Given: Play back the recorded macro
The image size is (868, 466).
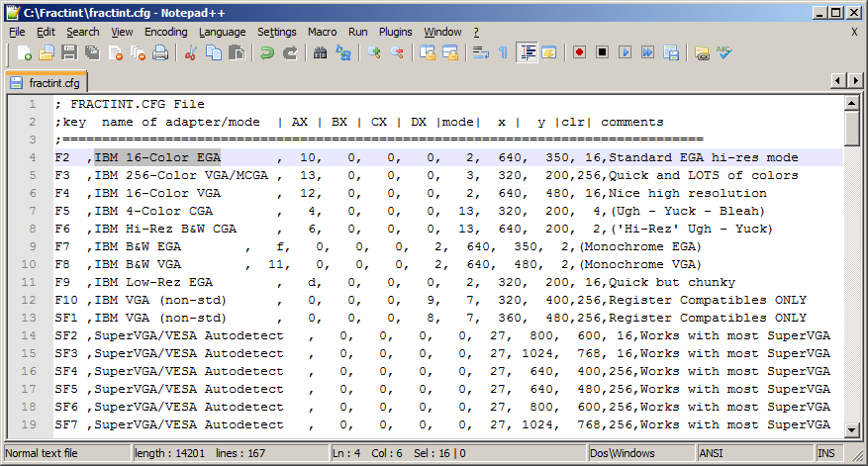Looking at the screenshot, I should 625,52.
